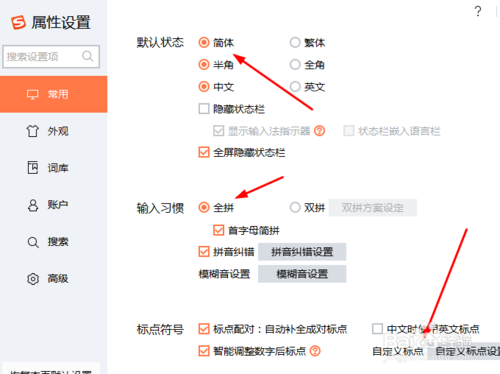Open the 拼音纠错设置 button
Screen dimensions: 500x374
click(302, 252)
